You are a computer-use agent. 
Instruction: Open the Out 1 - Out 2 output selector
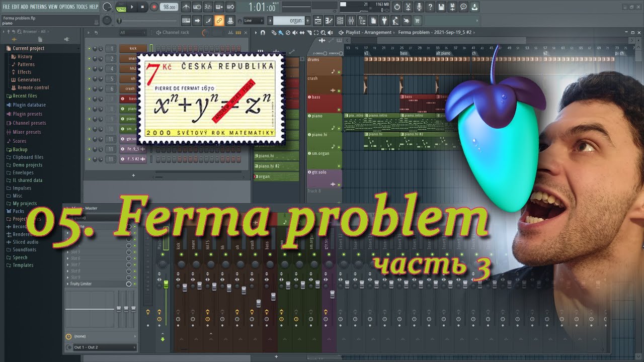click(x=104, y=347)
